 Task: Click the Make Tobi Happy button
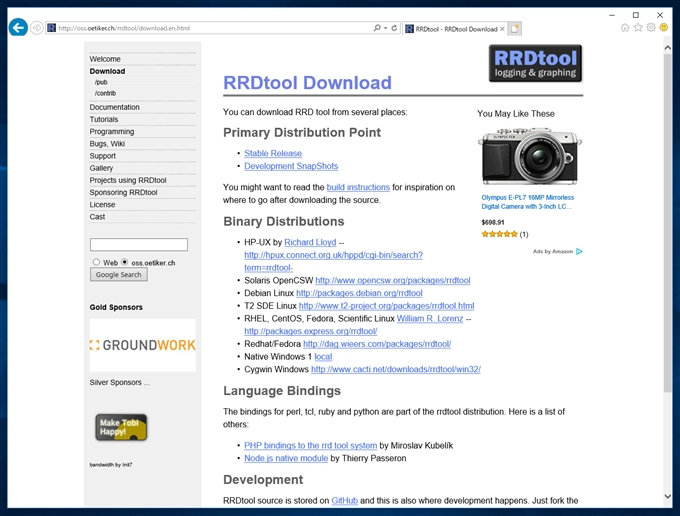tap(121, 427)
